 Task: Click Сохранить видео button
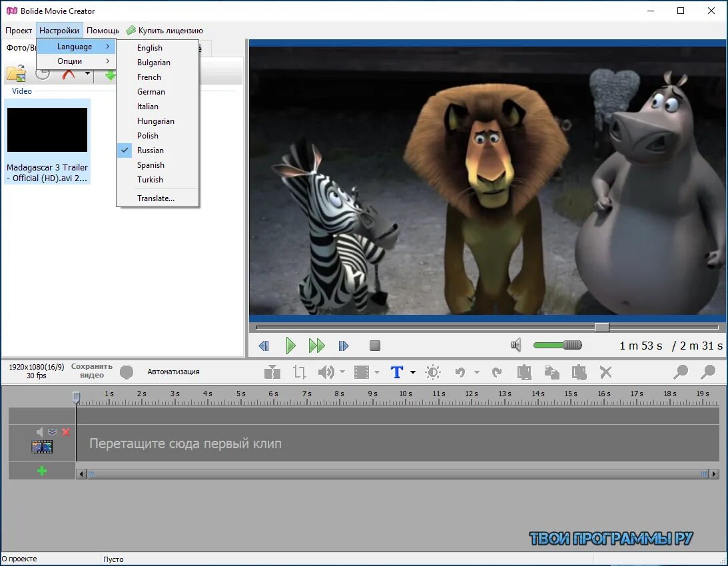click(92, 370)
